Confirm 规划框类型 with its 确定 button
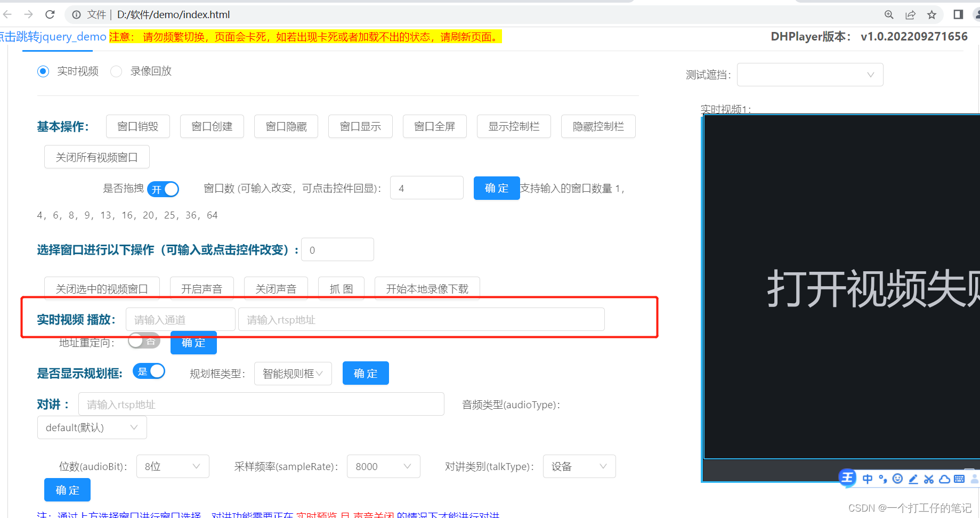 (x=366, y=373)
